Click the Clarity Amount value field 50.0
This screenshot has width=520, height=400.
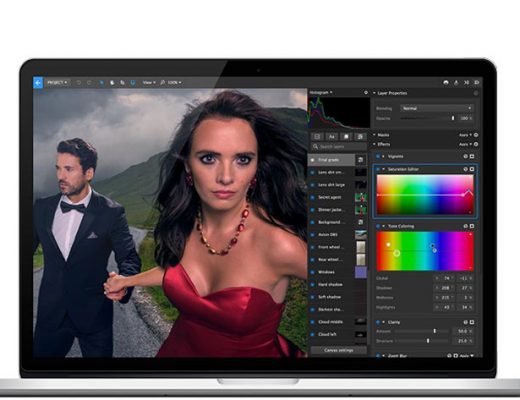pos(463,331)
